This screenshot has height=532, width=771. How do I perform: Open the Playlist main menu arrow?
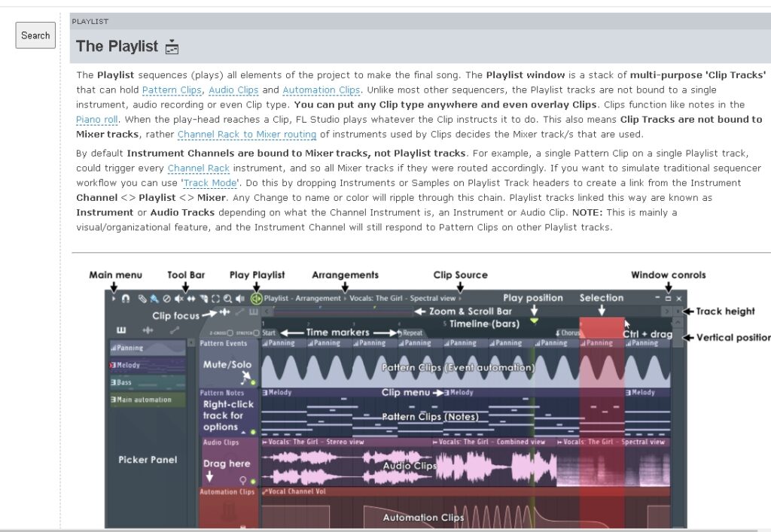114,298
